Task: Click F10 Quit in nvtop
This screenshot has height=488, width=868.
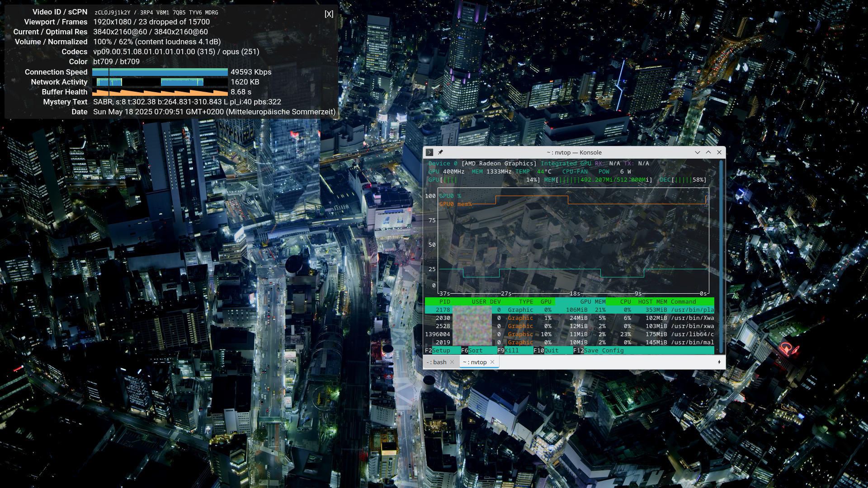Action: point(546,351)
